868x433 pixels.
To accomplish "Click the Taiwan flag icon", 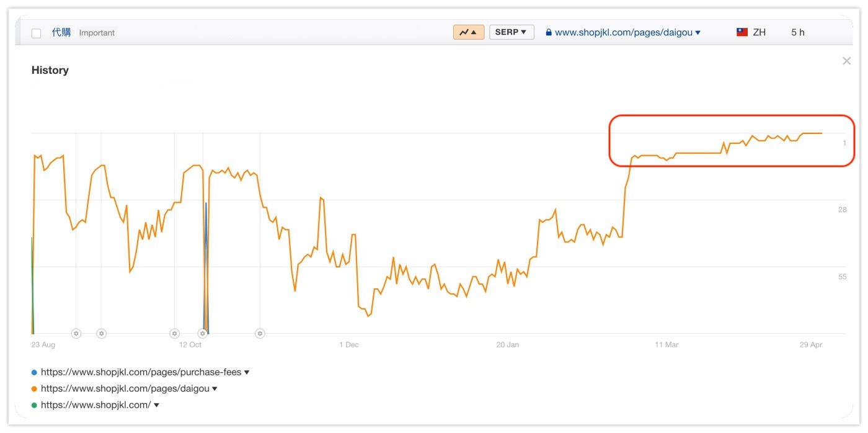I will point(742,32).
